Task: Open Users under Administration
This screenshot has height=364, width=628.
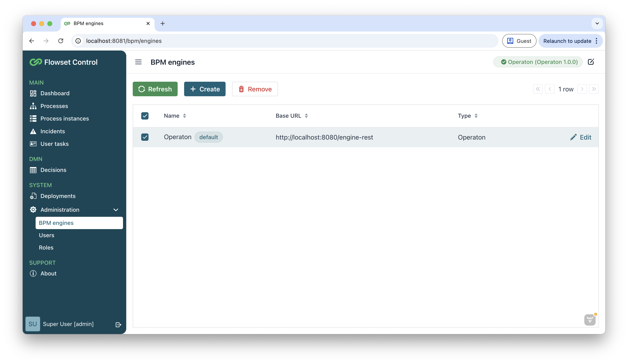Action: click(x=46, y=235)
